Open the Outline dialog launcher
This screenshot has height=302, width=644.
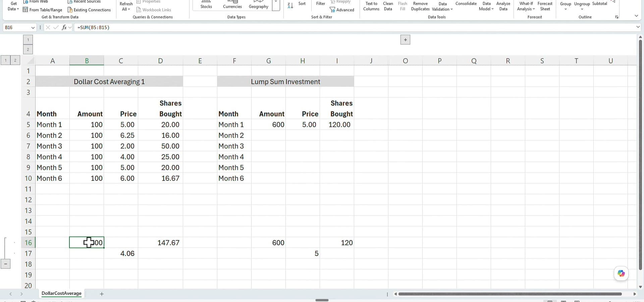[x=616, y=17]
